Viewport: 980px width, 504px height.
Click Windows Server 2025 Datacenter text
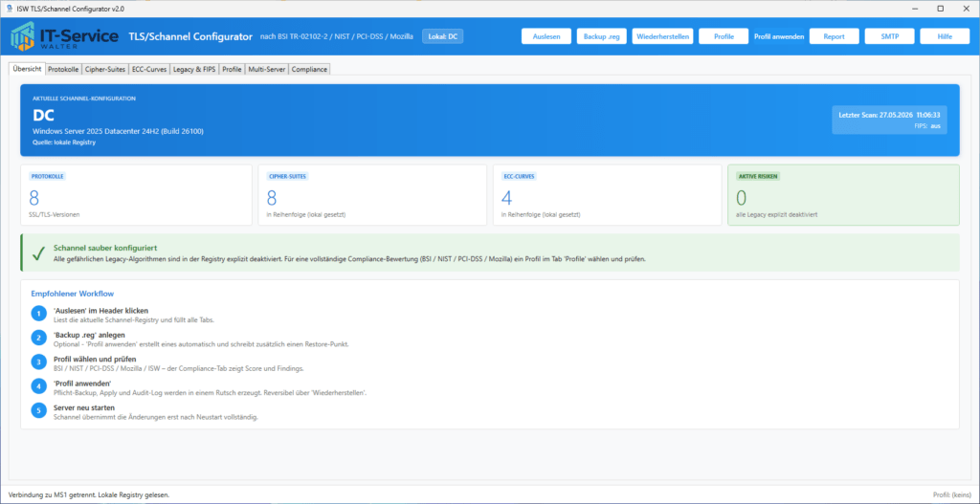(118, 132)
